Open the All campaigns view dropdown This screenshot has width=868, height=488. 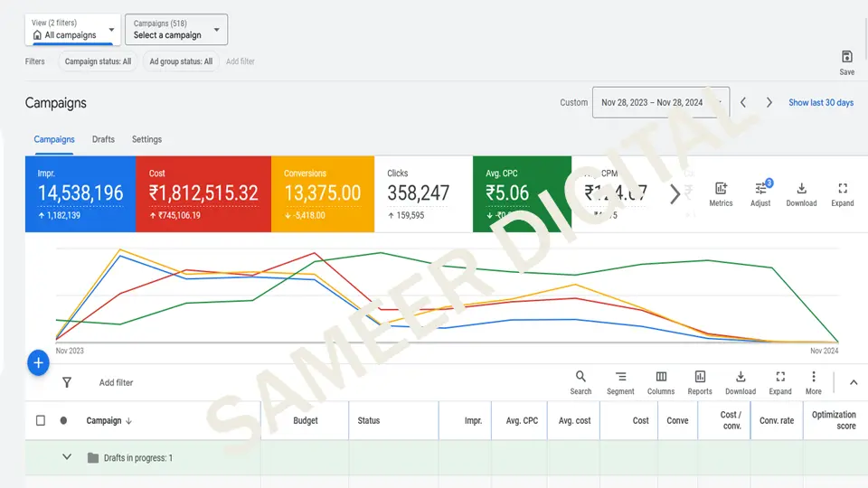click(72, 30)
